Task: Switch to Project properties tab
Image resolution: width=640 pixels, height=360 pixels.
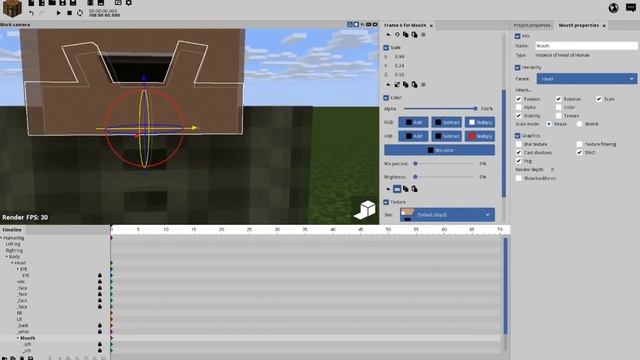Action: (532, 25)
